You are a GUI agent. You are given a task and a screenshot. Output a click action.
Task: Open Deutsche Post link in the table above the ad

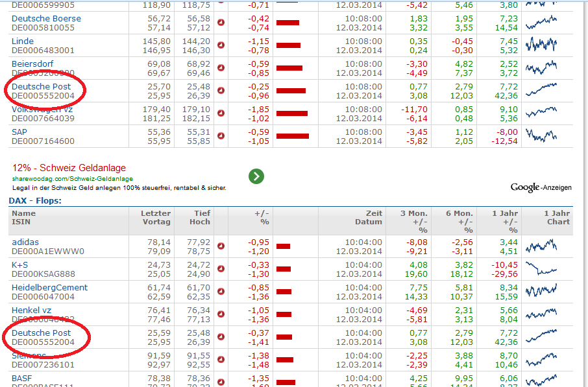42,87
